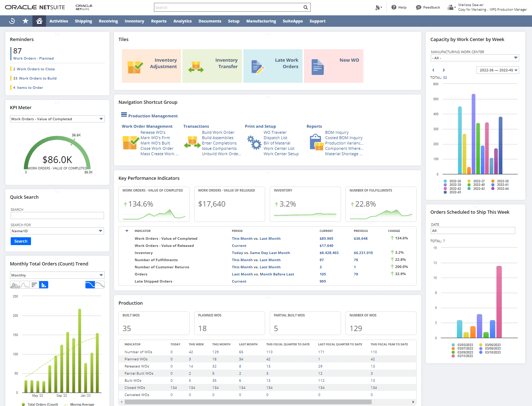Open the Recent Records clock icon
532x406 pixels.
pyautogui.click(x=12, y=21)
